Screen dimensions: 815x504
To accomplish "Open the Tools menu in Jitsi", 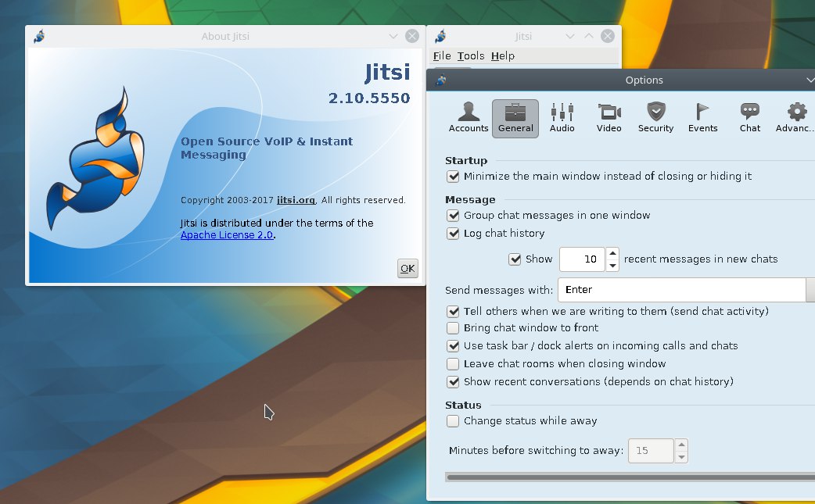I will click(x=471, y=56).
